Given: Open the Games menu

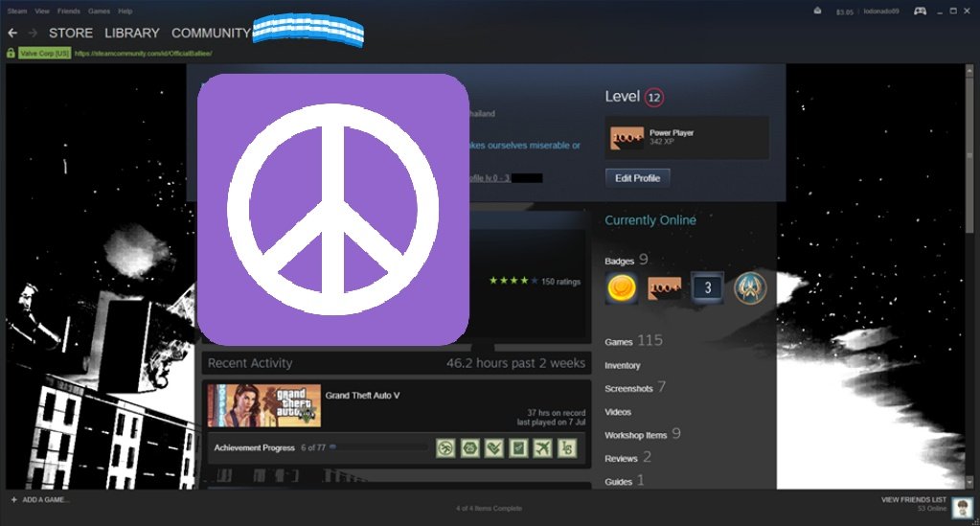Looking at the screenshot, I should (x=99, y=11).
